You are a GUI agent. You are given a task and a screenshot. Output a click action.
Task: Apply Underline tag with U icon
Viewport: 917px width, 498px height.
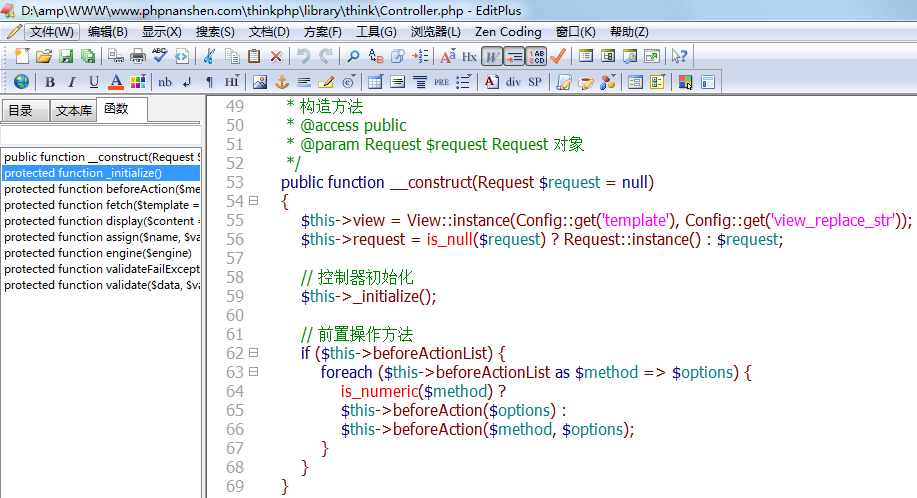(x=94, y=82)
